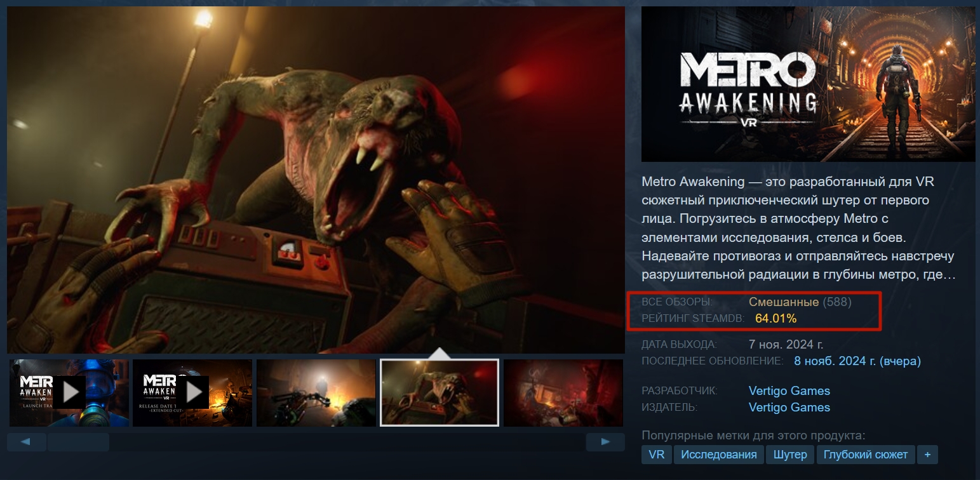The width and height of the screenshot is (980, 480).
Task: Open the last update date 8 нояб. 2024 link
Action: tap(857, 361)
